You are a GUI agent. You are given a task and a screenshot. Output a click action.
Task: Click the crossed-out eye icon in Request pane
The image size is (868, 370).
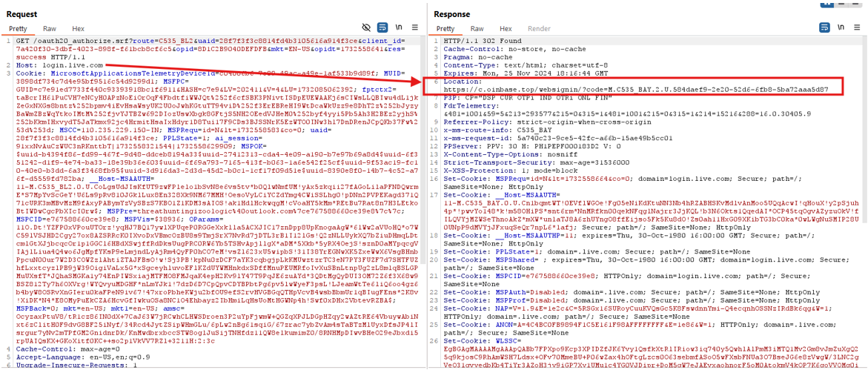[366, 28]
